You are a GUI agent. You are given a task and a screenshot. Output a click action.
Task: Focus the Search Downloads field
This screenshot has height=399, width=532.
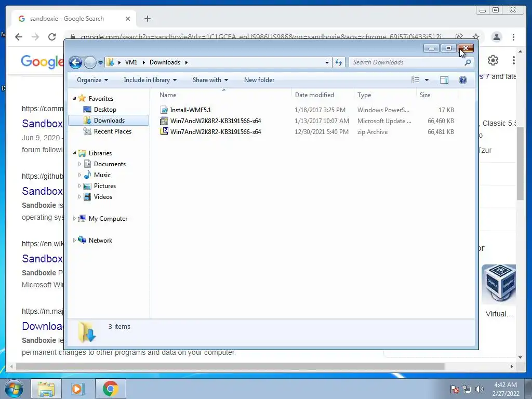[x=407, y=62]
